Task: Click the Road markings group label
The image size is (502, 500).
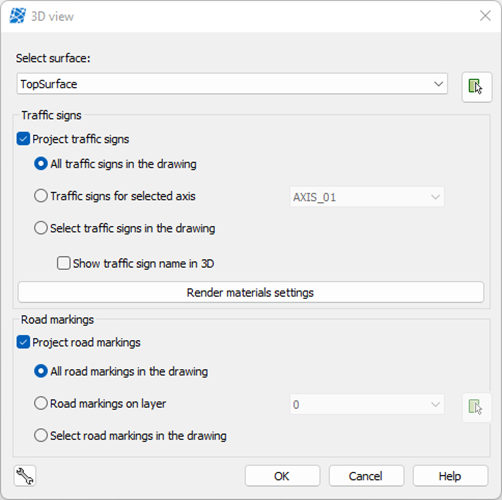Action: pos(57,320)
